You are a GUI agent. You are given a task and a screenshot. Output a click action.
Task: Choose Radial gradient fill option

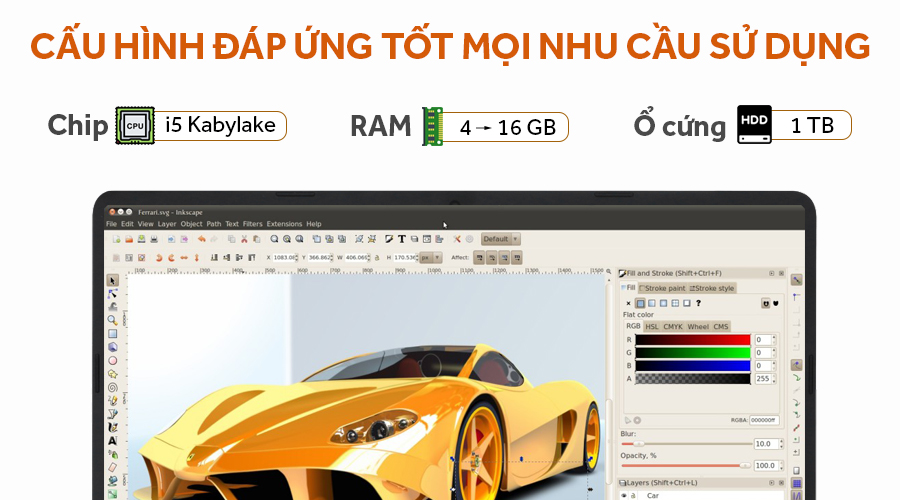(x=664, y=303)
